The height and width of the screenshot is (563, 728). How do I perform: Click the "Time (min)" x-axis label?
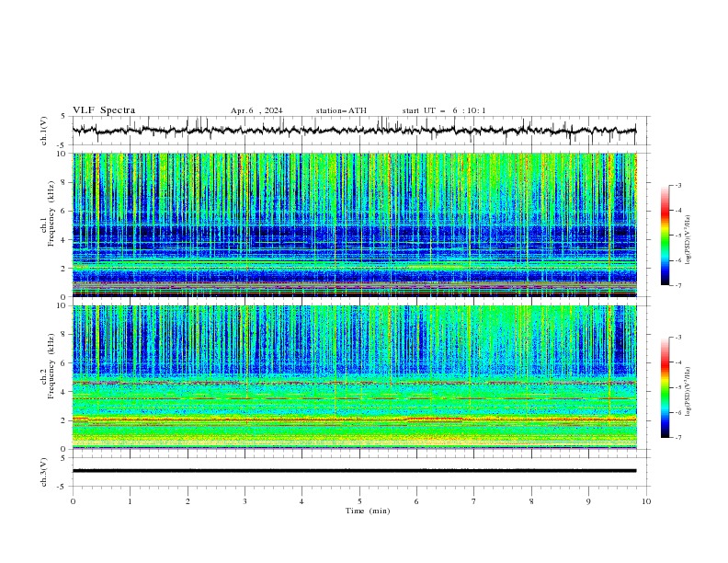(x=368, y=511)
